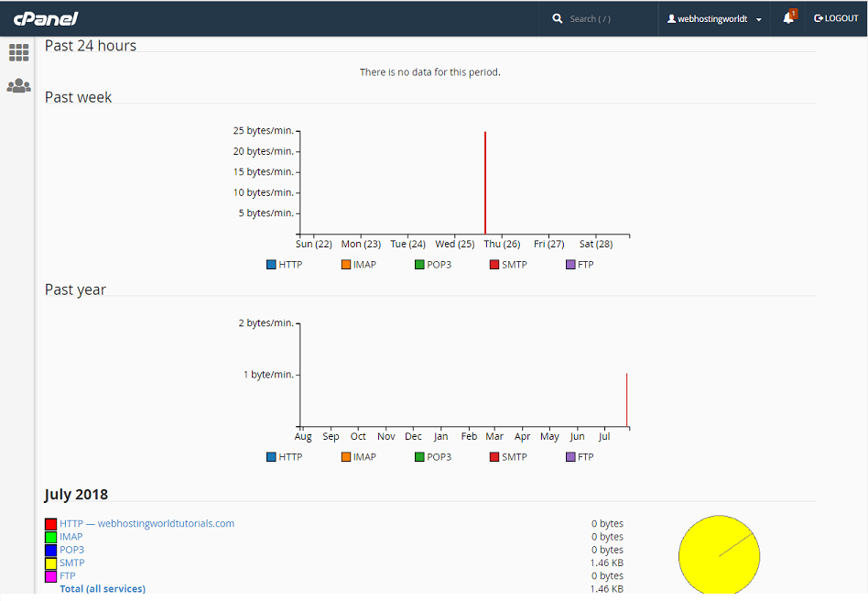Click the Past week heading
The width and height of the screenshot is (868, 601).
click(78, 97)
